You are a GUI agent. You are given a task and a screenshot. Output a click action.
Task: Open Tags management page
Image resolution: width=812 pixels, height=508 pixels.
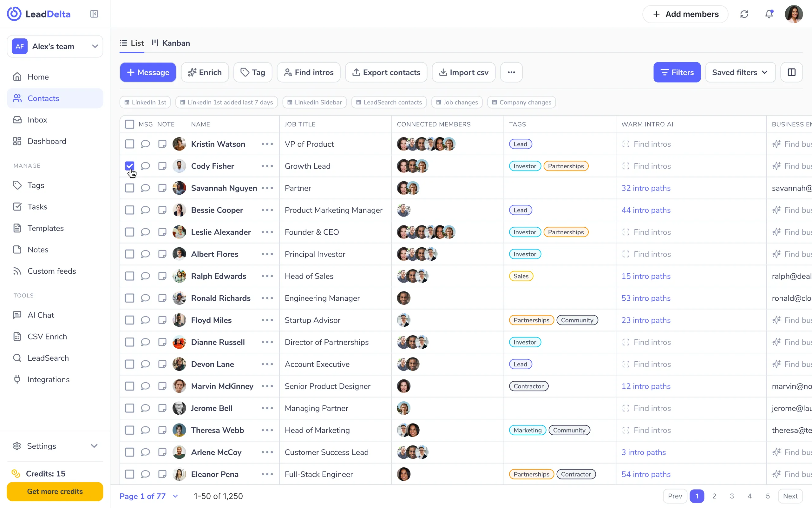click(55, 185)
